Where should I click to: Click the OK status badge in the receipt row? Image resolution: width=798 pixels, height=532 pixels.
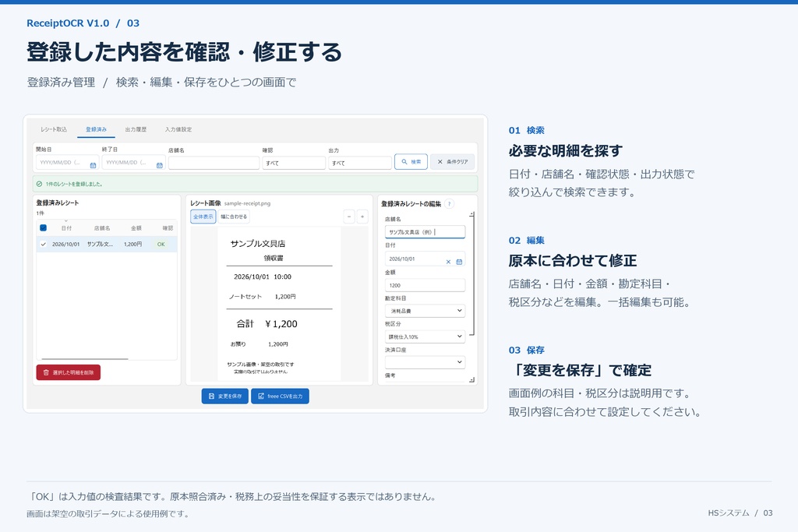[161, 244]
